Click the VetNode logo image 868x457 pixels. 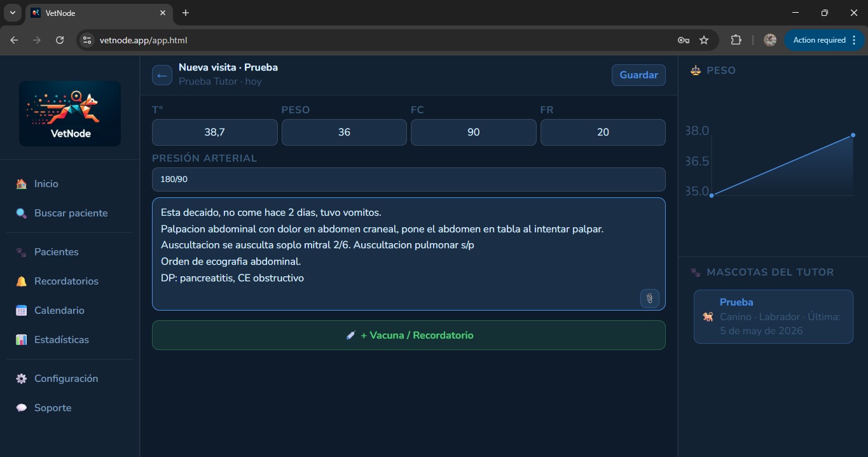(70, 113)
